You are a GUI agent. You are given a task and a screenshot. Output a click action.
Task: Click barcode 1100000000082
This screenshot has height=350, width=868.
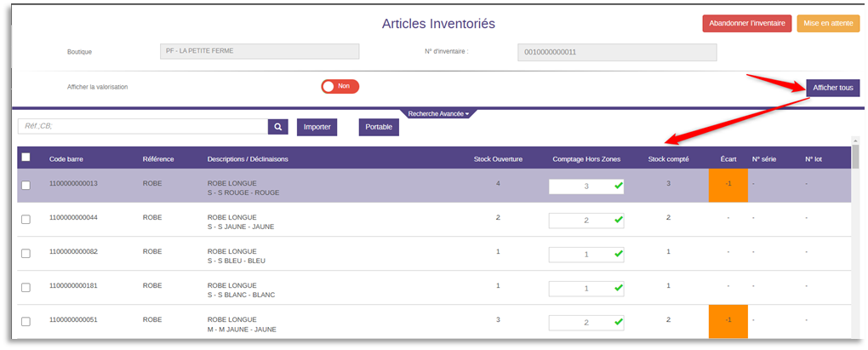74,251
